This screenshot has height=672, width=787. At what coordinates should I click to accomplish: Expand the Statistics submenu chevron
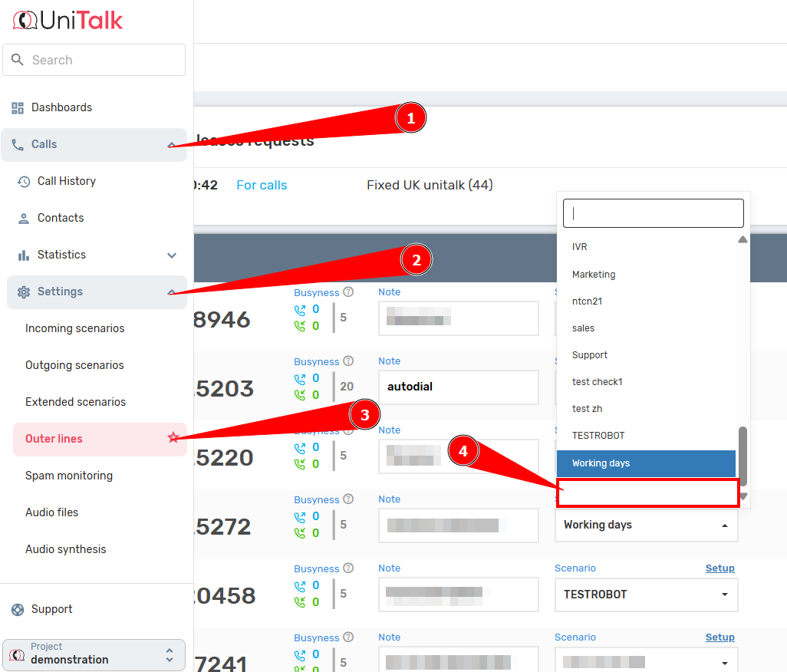pos(172,255)
